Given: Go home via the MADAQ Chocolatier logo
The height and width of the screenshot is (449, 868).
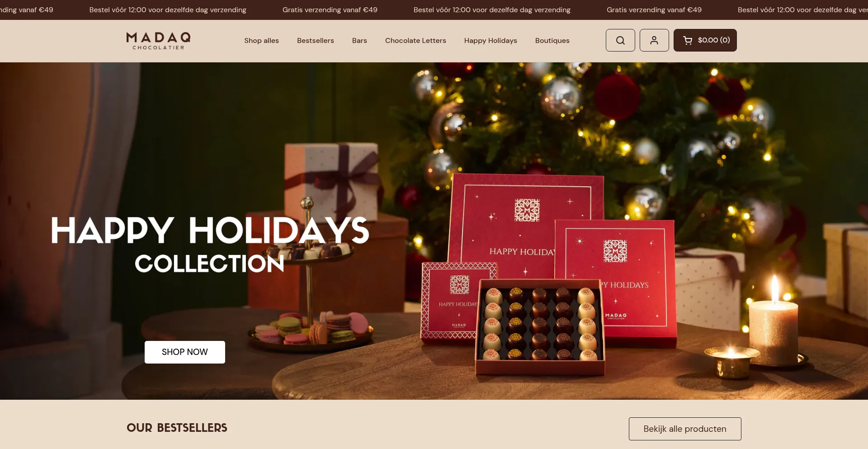Looking at the screenshot, I should [x=158, y=41].
